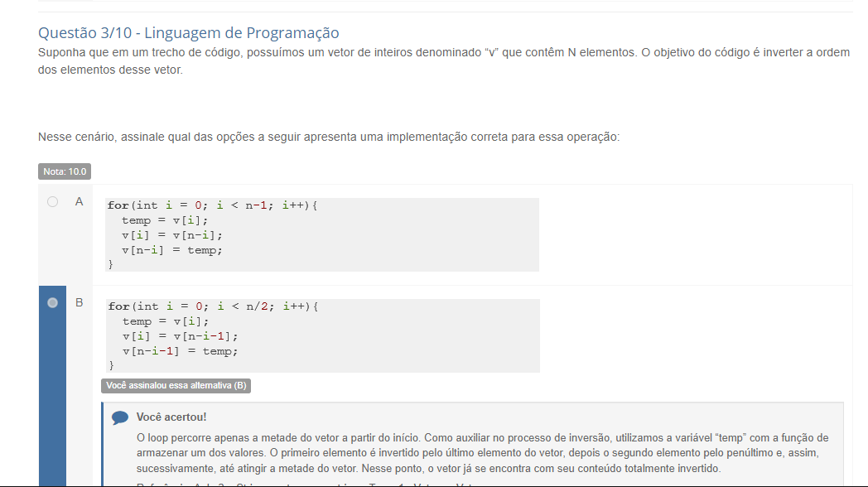Click the Nesse cenário, assinale instruction text
This screenshot has width=868, height=487.
(329, 137)
